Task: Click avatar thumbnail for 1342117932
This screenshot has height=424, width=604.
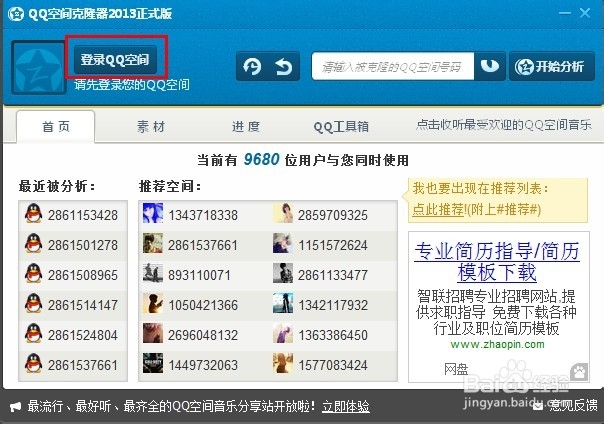Action: 283,303
